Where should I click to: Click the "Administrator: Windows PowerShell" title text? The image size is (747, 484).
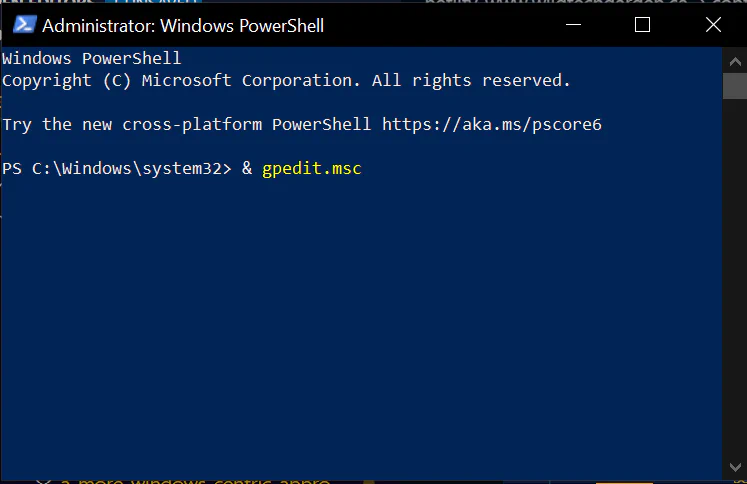tap(183, 26)
